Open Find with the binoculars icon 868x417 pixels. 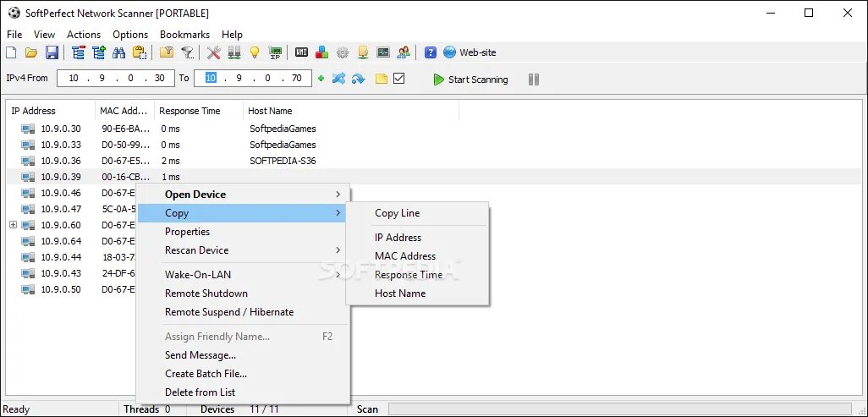tap(119, 52)
